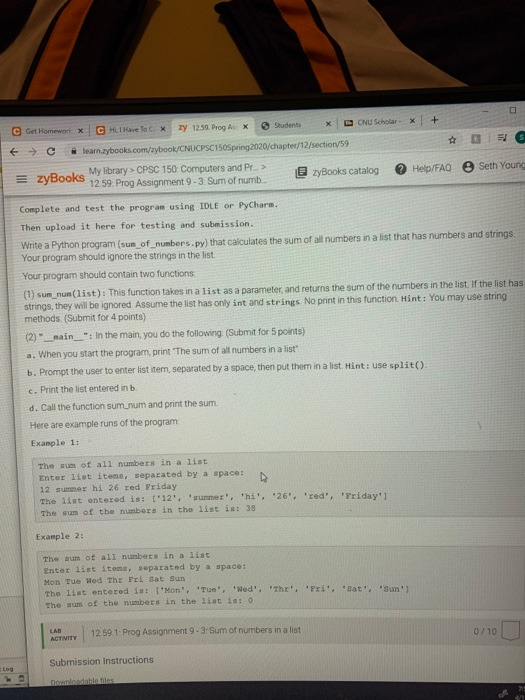
Task: Open the zyBooks hamburger menu
Action: point(21,179)
